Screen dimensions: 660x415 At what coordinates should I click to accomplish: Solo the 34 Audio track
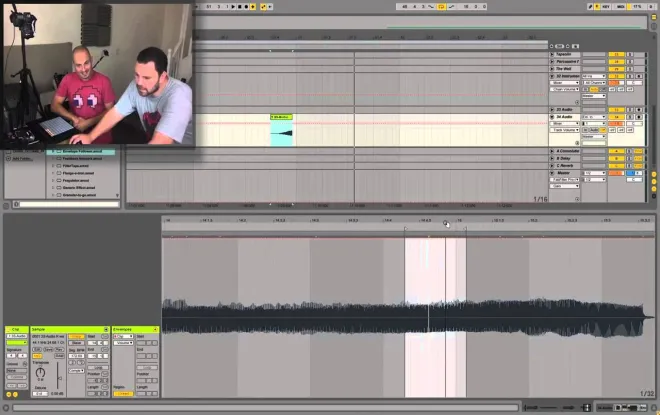pyautogui.click(x=630, y=117)
